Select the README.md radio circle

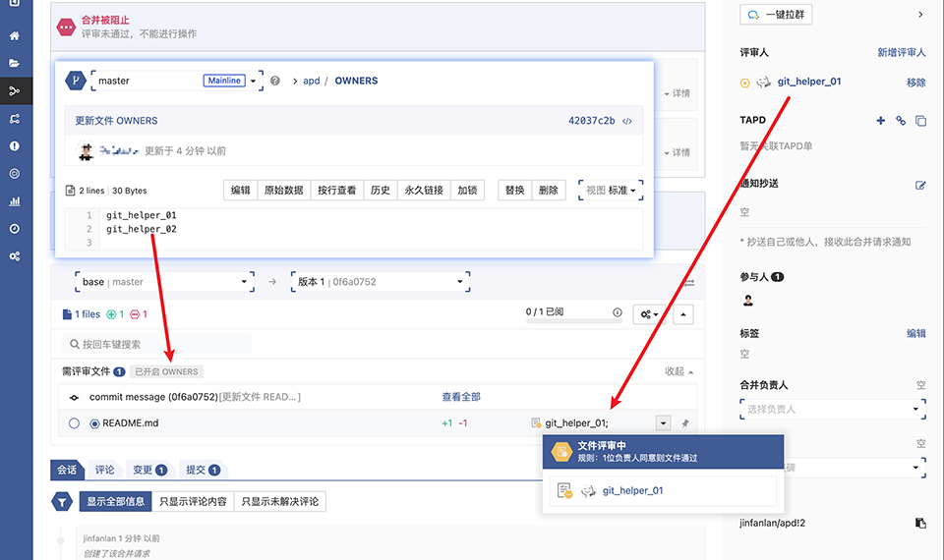74,423
